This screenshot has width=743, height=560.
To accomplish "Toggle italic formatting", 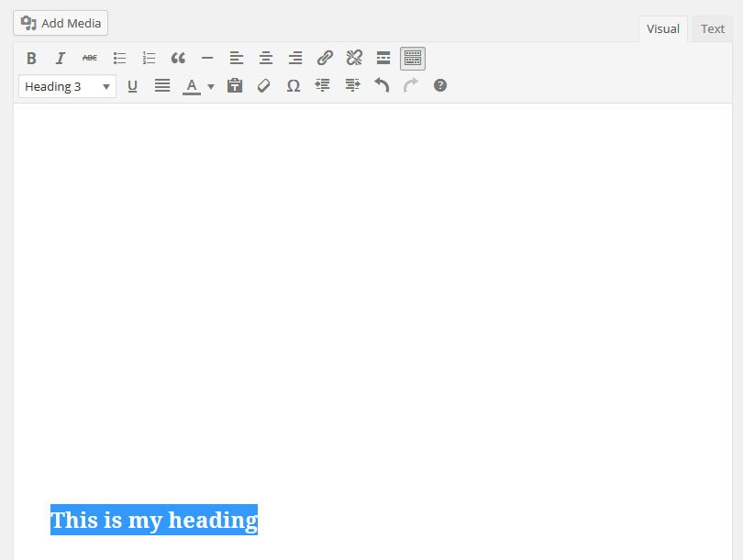I will tap(61, 59).
